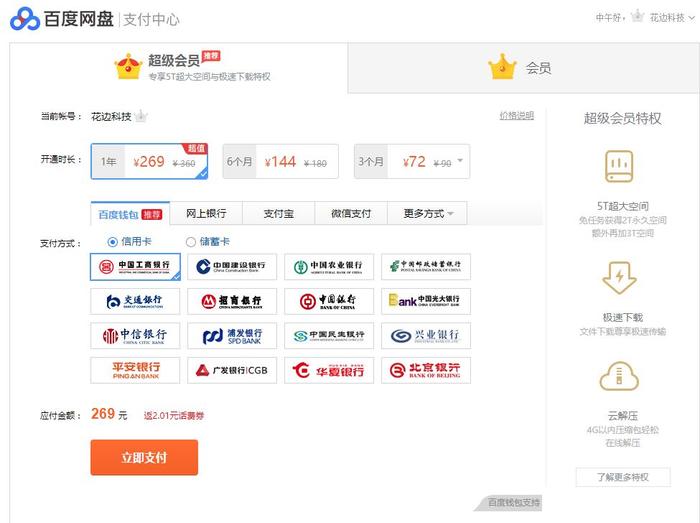Select the 超级会员 super member tab
This screenshot has height=523, width=700.
point(179,68)
